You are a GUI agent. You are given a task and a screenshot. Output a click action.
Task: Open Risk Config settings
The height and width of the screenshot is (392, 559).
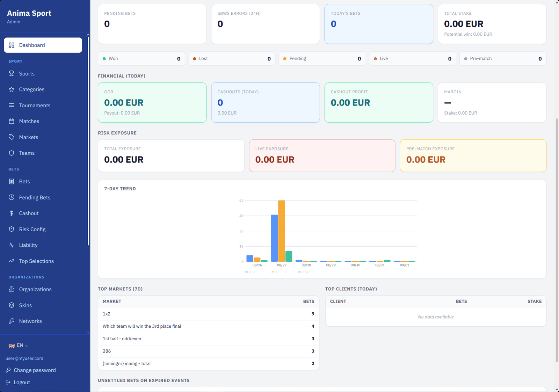click(x=43, y=229)
